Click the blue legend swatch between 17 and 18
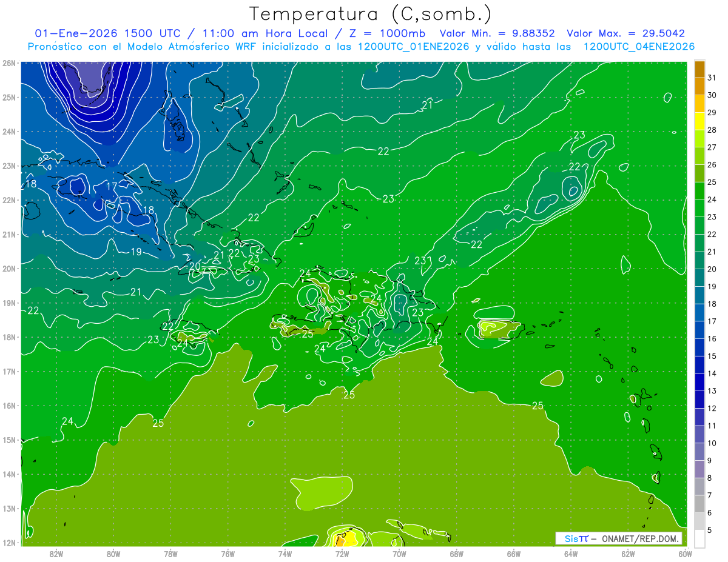 [x=699, y=312]
